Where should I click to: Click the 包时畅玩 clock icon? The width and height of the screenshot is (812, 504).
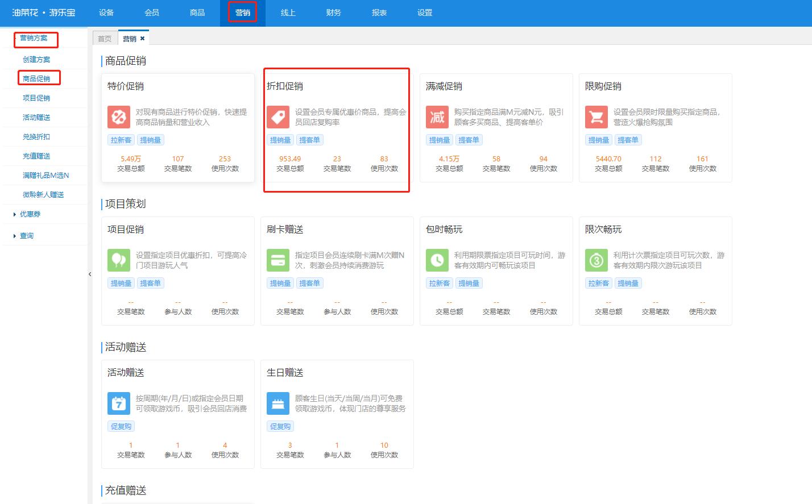pos(437,260)
